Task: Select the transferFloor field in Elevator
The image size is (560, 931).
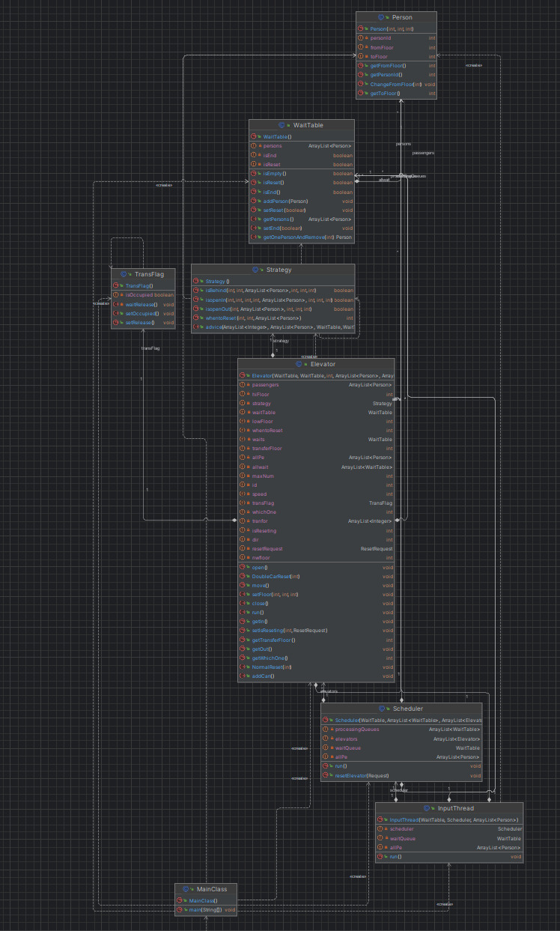Action: point(316,448)
